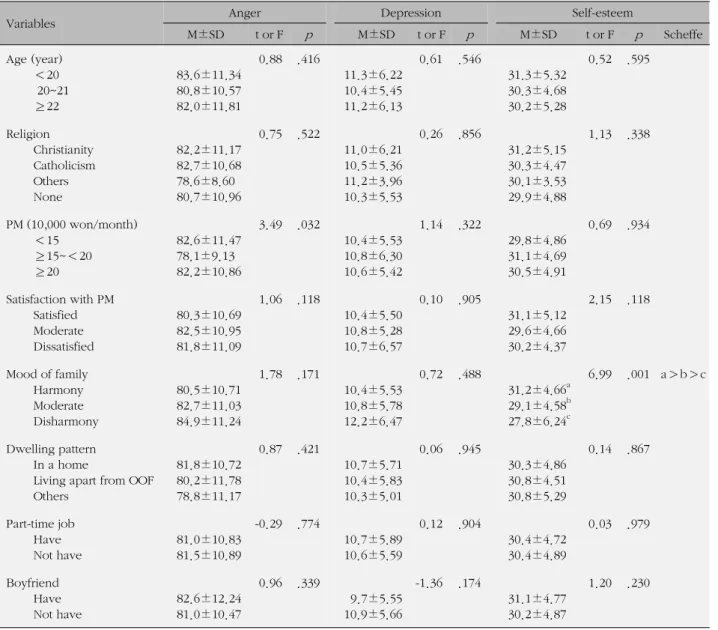
Task: Click the depression value '10.8±6.30'
Action: click(x=373, y=256)
